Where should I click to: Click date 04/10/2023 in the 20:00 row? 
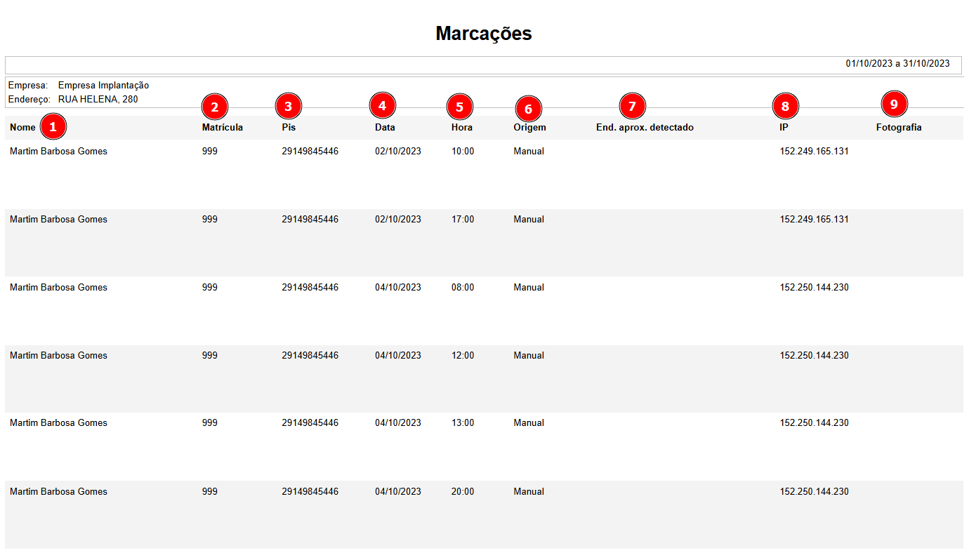[x=398, y=492]
